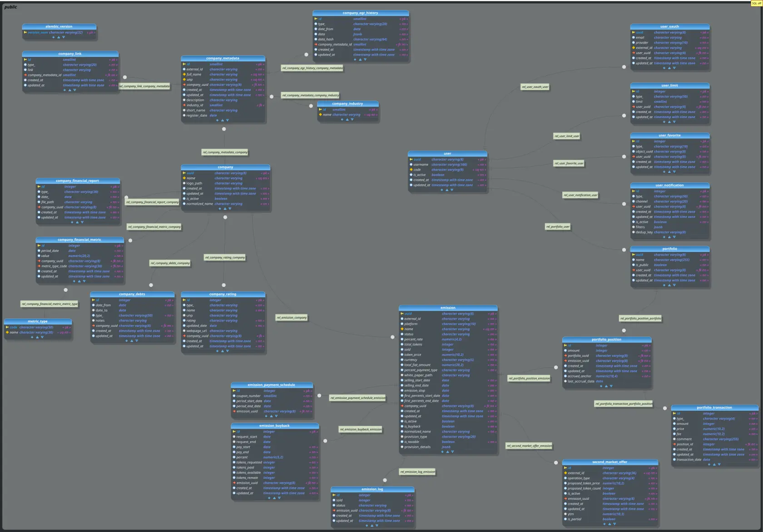Collapse the up arrow beneath emission_log table
The image size is (763, 532).
(372, 525)
